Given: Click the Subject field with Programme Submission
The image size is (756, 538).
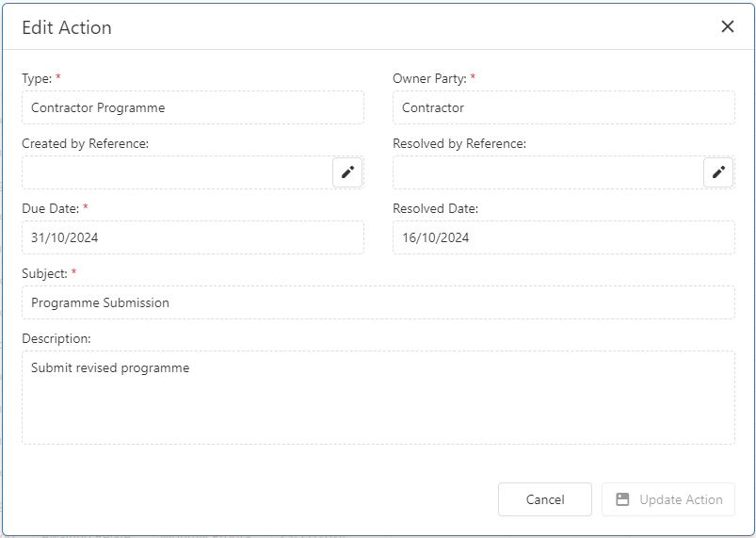Looking at the screenshot, I should pyautogui.click(x=378, y=302).
